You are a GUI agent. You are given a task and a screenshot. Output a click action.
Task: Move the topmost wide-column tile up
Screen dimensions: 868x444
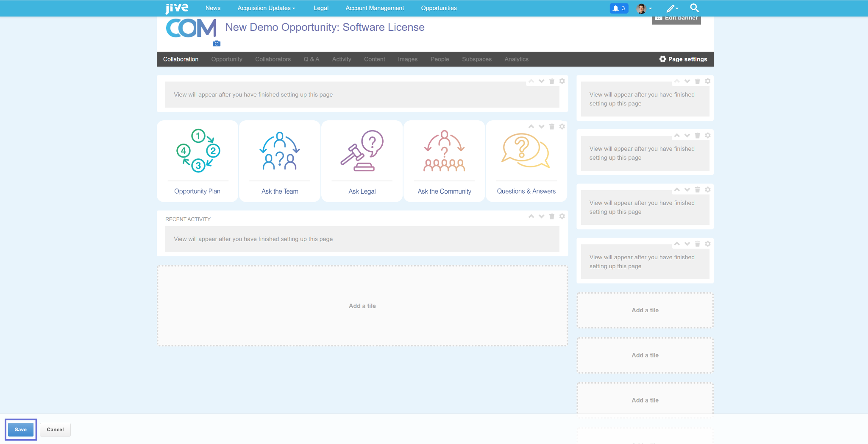(x=531, y=81)
